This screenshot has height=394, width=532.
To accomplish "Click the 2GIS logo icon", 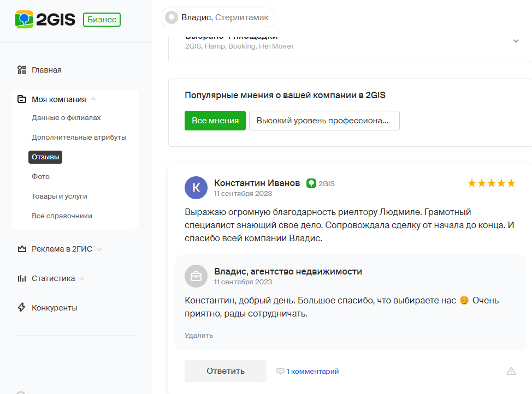I will (x=24, y=19).
